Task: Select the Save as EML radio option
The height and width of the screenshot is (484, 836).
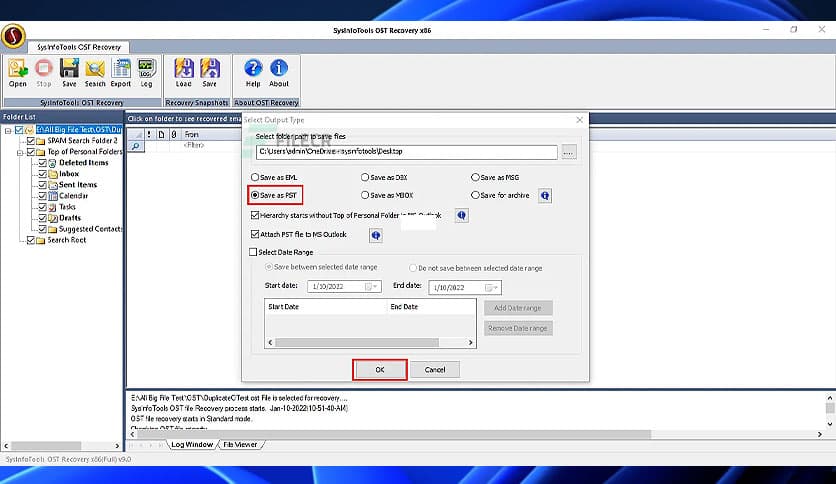Action: click(255, 177)
